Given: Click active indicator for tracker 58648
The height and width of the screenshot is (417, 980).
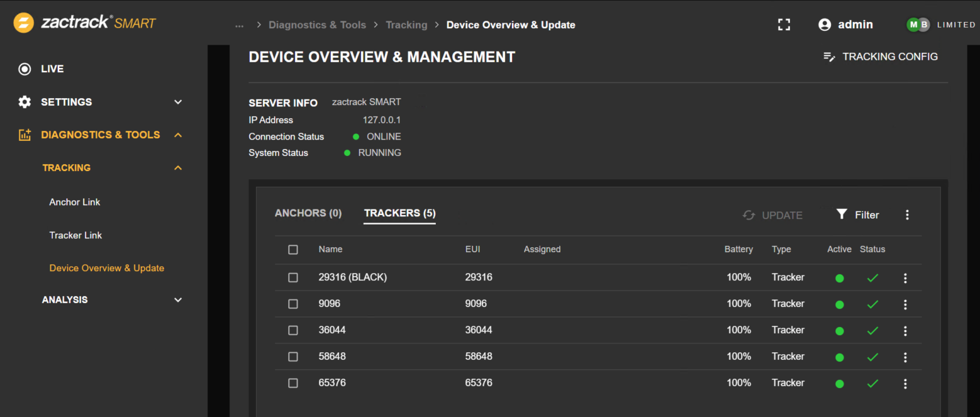Looking at the screenshot, I should [839, 357].
